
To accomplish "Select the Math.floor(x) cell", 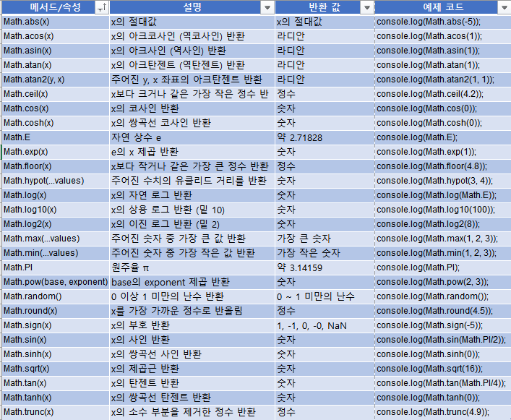I will pos(56,166).
